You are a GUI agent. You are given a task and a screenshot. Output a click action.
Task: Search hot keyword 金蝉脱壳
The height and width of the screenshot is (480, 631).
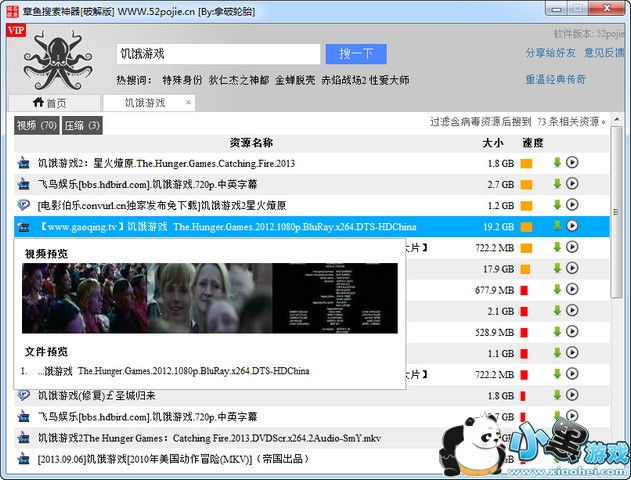[x=295, y=80]
